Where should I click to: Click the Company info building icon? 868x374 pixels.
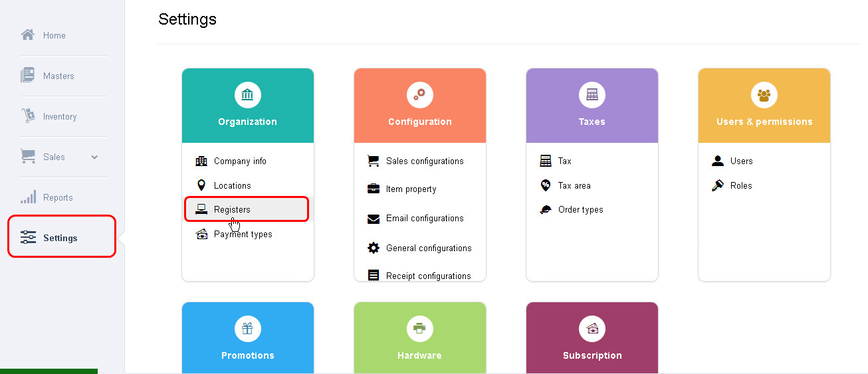(201, 161)
